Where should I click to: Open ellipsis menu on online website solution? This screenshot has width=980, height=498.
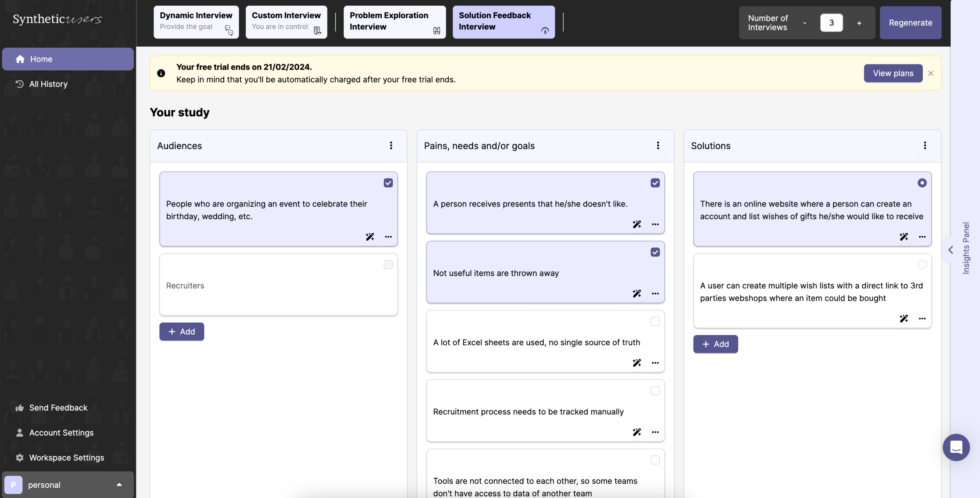click(922, 237)
